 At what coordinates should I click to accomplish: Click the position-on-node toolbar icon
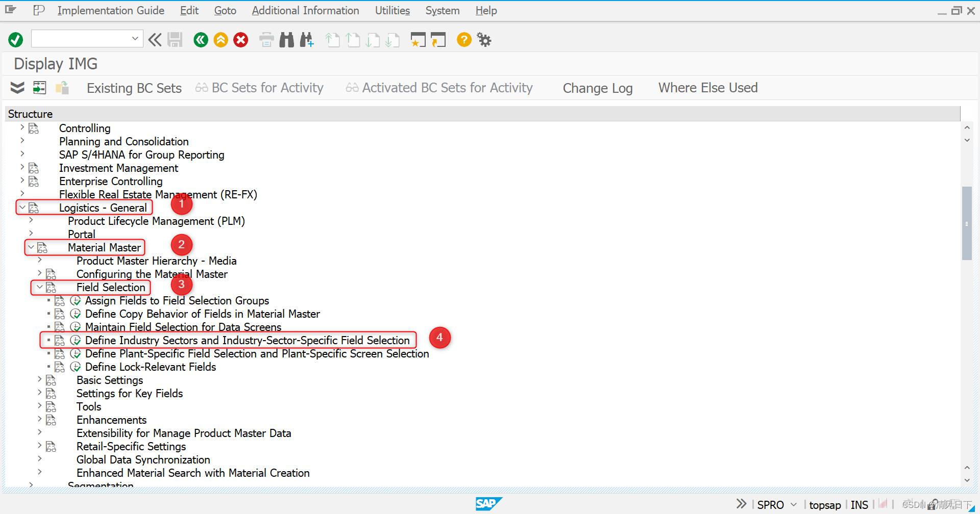pos(40,88)
